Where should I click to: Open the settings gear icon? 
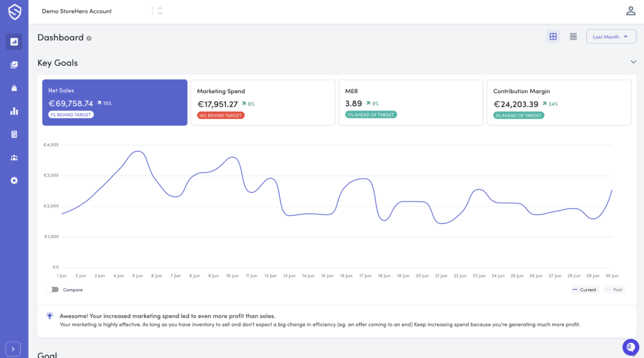coord(14,180)
